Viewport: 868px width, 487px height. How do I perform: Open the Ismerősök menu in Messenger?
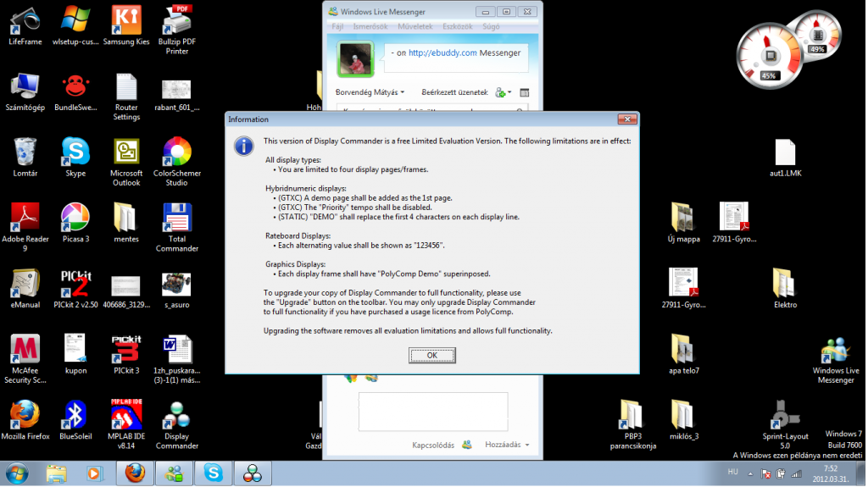pyautogui.click(x=370, y=26)
